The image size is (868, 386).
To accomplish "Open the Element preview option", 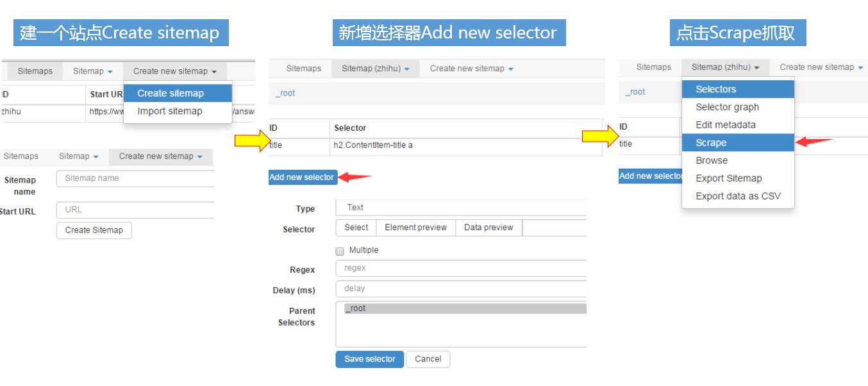I will [x=415, y=228].
